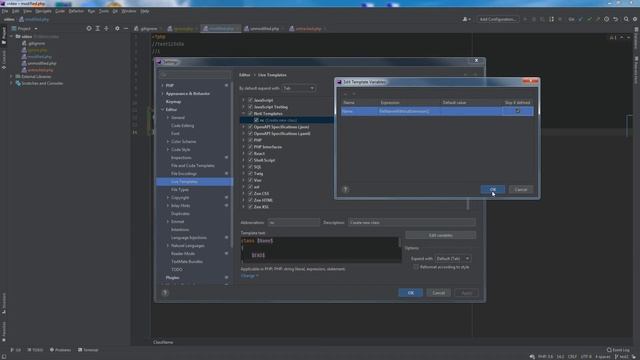Expand PHP section in Settings sidebar
The width and height of the screenshot is (640, 360).
162,85
